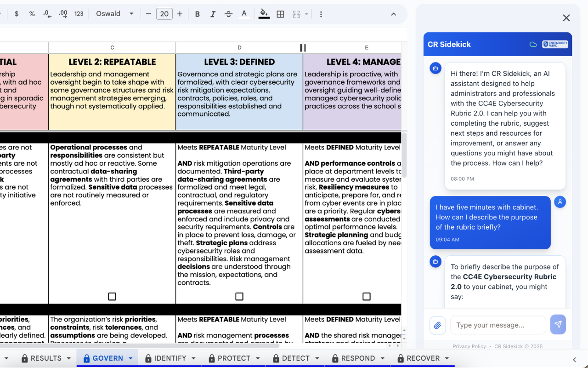
Task: Apply italic formatting
Action: click(x=213, y=14)
